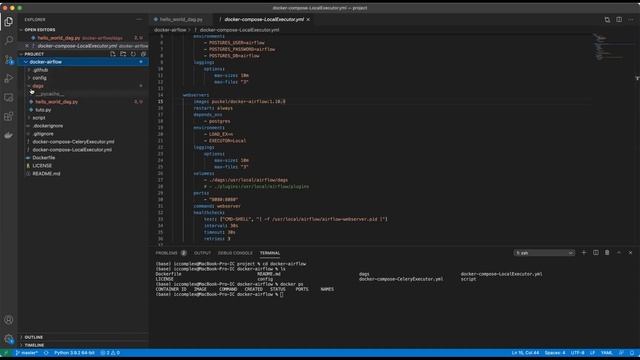Open the .gitignore file

click(43, 133)
